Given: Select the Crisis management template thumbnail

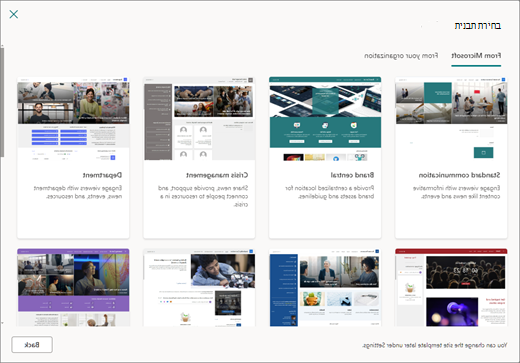Looking at the screenshot, I should 199,119.
